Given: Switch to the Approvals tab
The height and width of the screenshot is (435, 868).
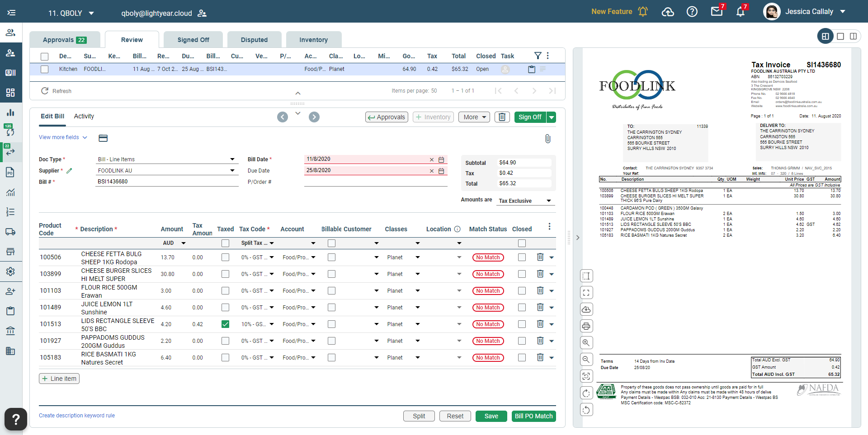Looking at the screenshot, I should point(65,40).
